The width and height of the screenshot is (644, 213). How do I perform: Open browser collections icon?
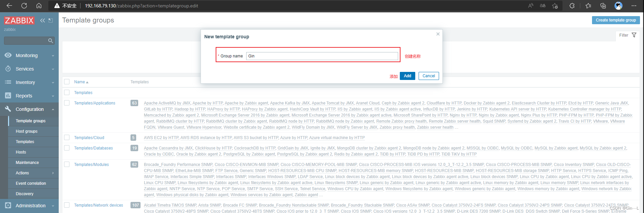click(x=603, y=6)
